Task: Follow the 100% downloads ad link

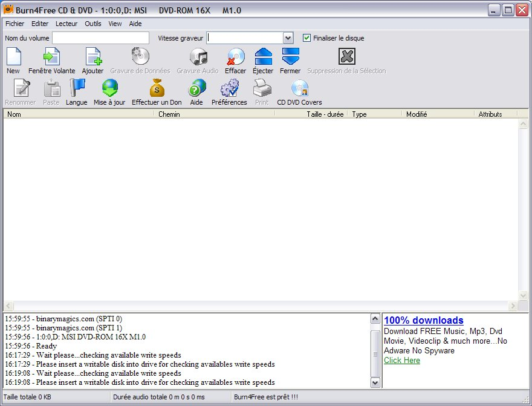Action: (423, 320)
